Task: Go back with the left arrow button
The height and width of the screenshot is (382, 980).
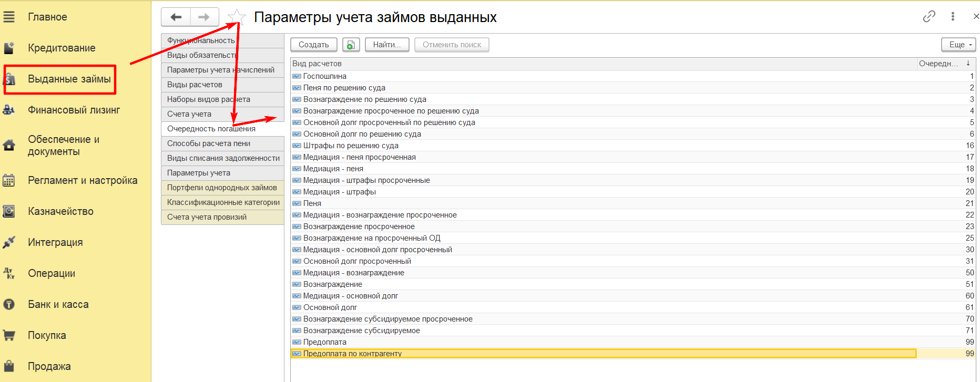Action: [x=176, y=17]
